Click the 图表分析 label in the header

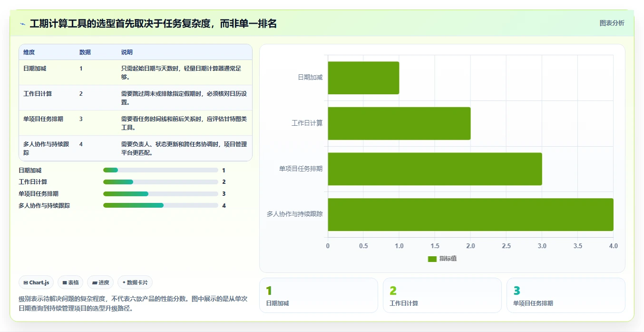tap(612, 23)
